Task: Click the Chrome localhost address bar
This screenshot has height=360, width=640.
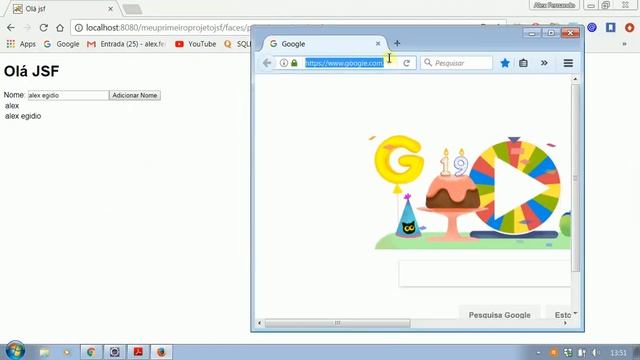Action: click(x=163, y=28)
